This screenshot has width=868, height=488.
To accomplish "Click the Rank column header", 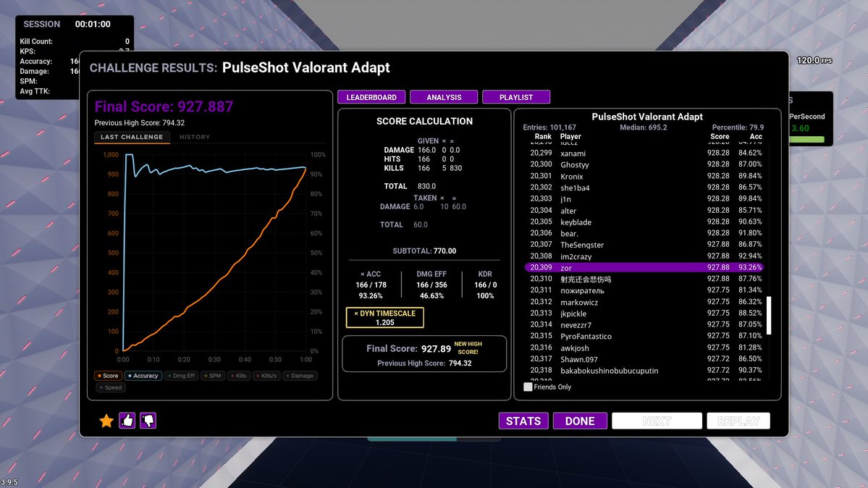I will click(x=543, y=136).
